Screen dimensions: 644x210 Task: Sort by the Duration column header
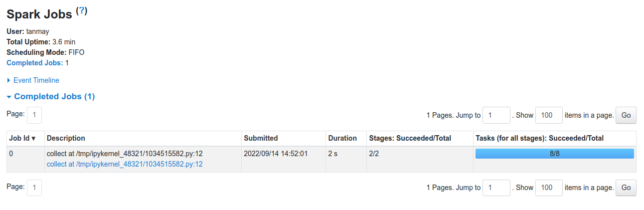[x=342, y=138]
